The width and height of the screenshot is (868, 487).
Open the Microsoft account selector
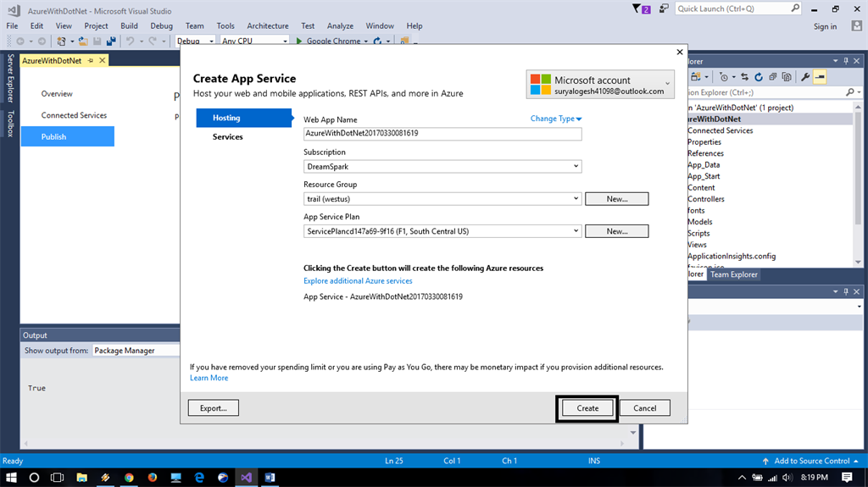[x=600, y=85]
